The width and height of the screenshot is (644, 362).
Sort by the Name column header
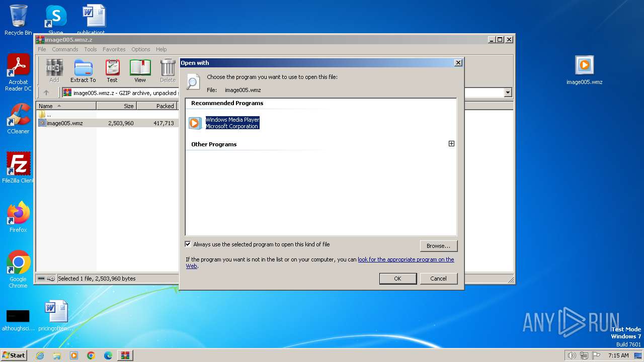pos(66,106)
